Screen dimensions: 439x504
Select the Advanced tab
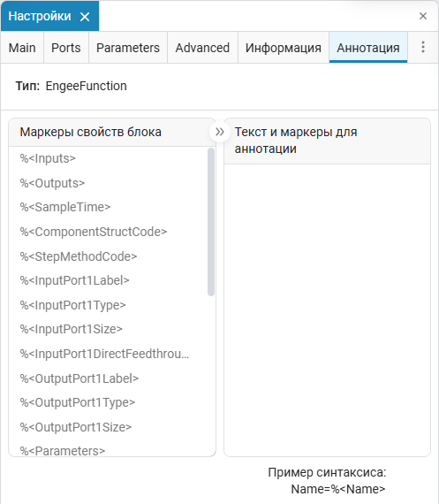[202, 48]
